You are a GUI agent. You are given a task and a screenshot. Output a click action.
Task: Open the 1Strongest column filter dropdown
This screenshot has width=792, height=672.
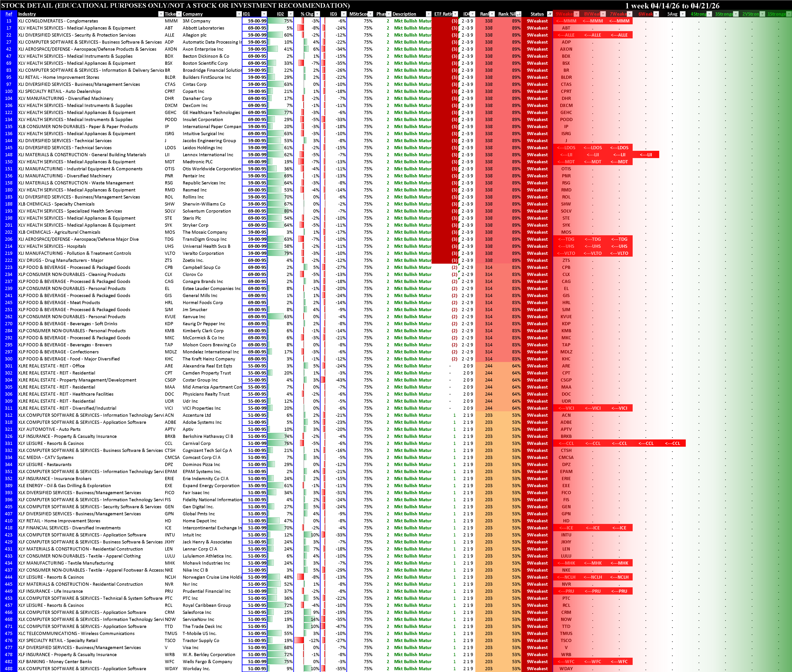click(789, 14)
